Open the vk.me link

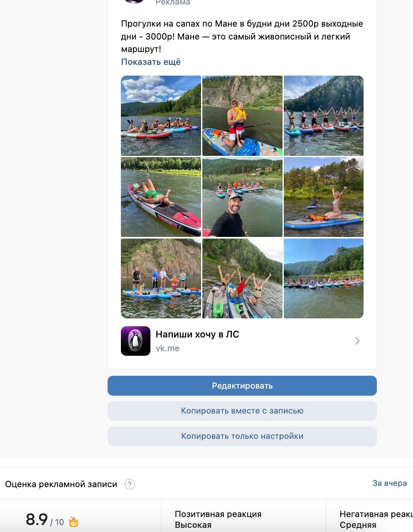coord(167,348)
